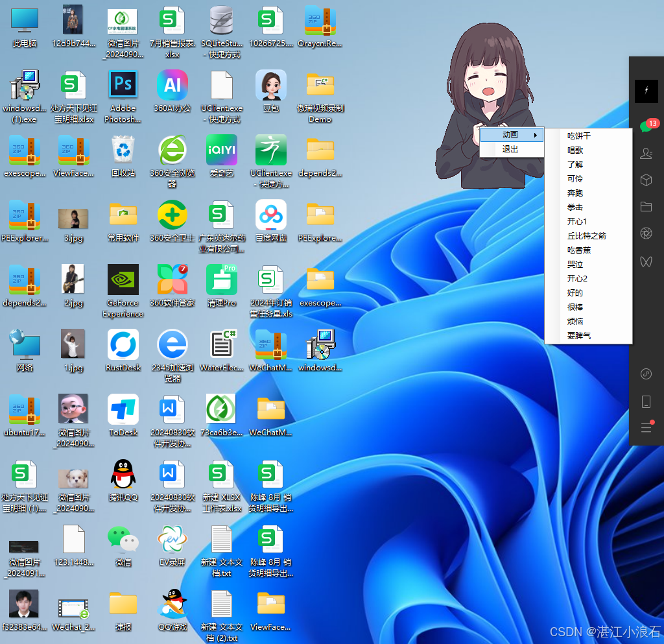
Task: Launch the 腾讯QQ icon
Action: tap(123, 474)
